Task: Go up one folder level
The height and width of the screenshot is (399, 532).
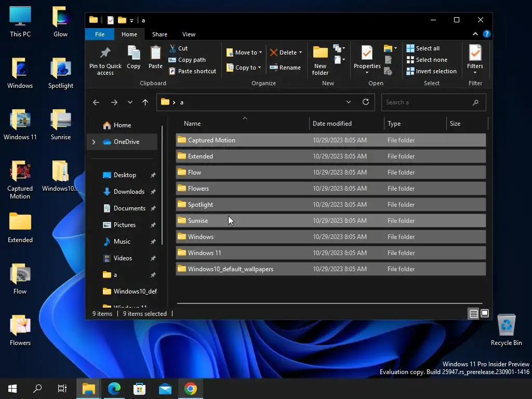Action: 145,102
